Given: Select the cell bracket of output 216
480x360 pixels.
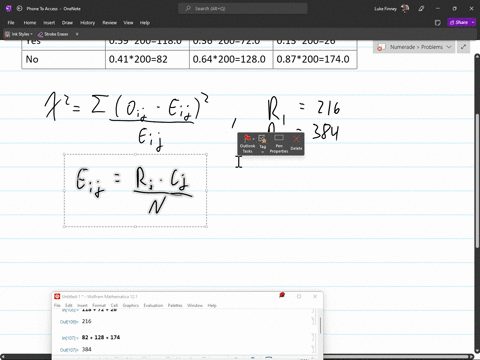Looking at the screenshot, I should click(313, 321).
